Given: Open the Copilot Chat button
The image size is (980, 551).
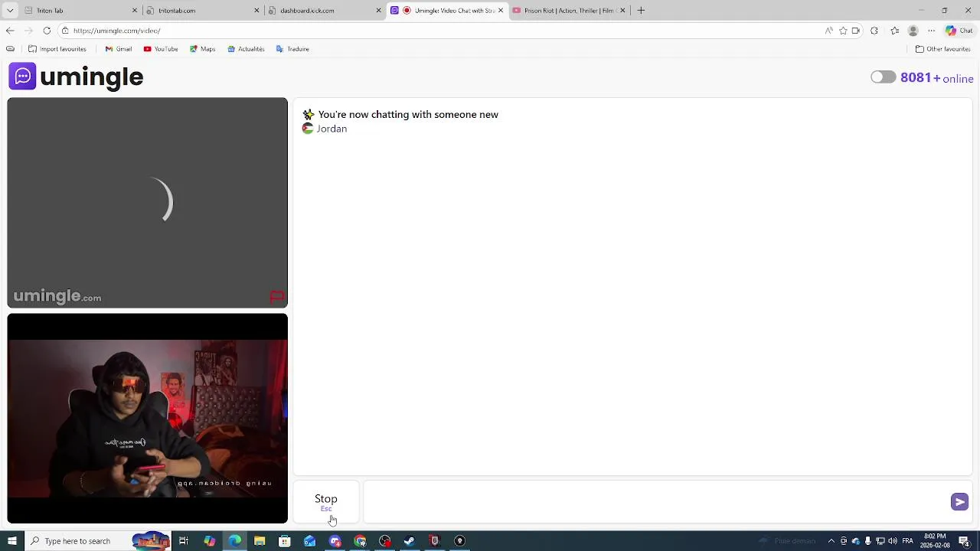Looking at the screenshot, I should (959, 31).
